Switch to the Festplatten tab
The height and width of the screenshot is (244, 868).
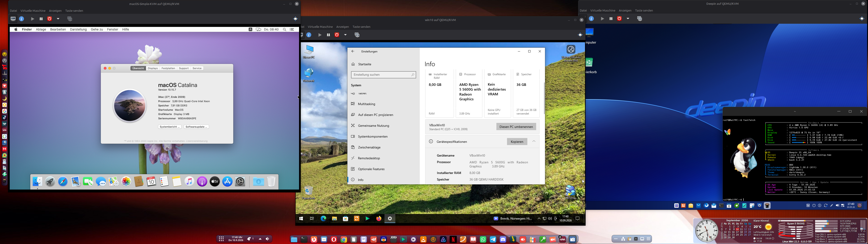tap(168, 68)
